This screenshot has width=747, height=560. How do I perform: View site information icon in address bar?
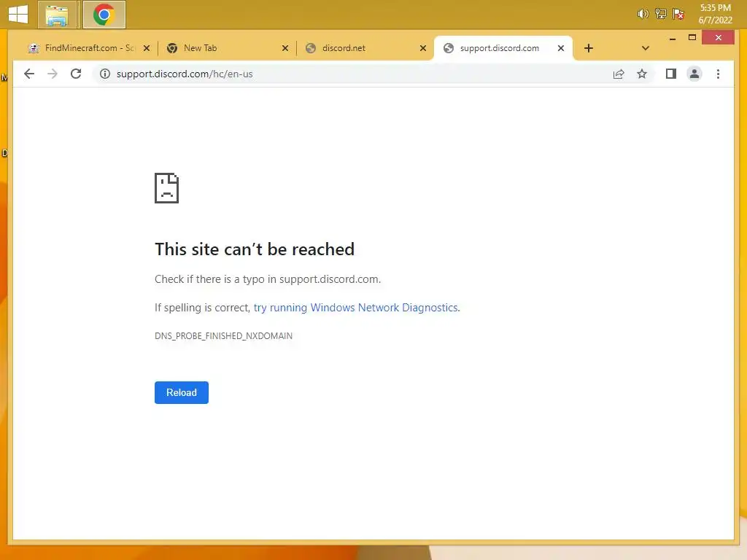coord(105,74)
